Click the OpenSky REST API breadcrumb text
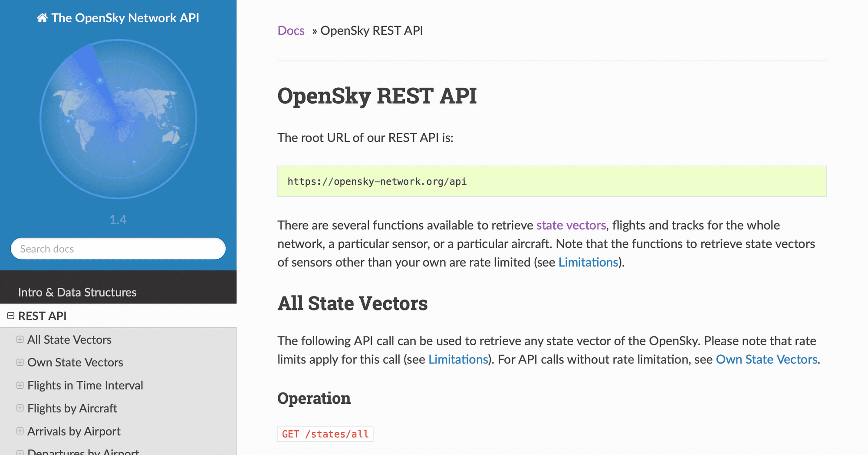Screen dimensions: 868x455 pos(372,31)
